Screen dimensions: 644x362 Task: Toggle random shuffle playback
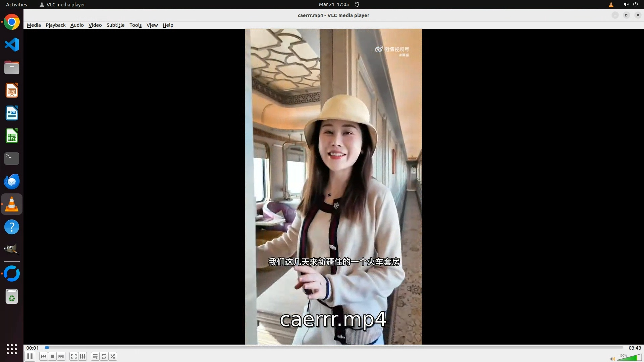click(113, 356)
